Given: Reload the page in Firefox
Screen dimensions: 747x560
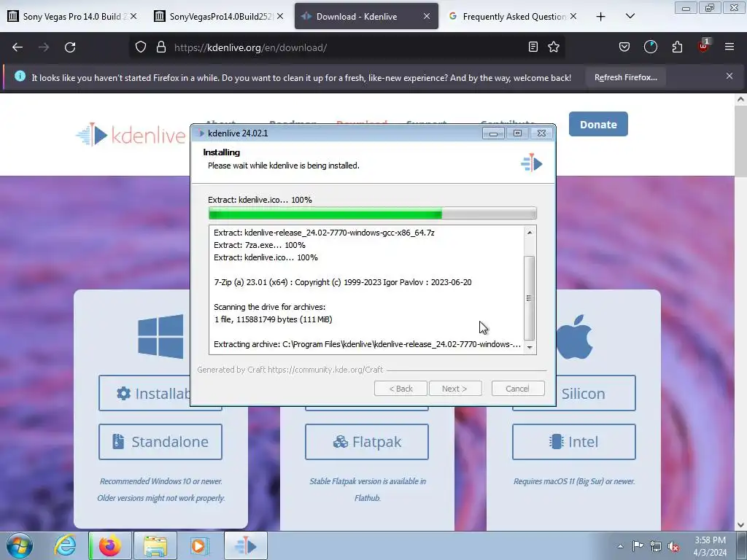Looking at the screenshot, I should coord(70,47).
